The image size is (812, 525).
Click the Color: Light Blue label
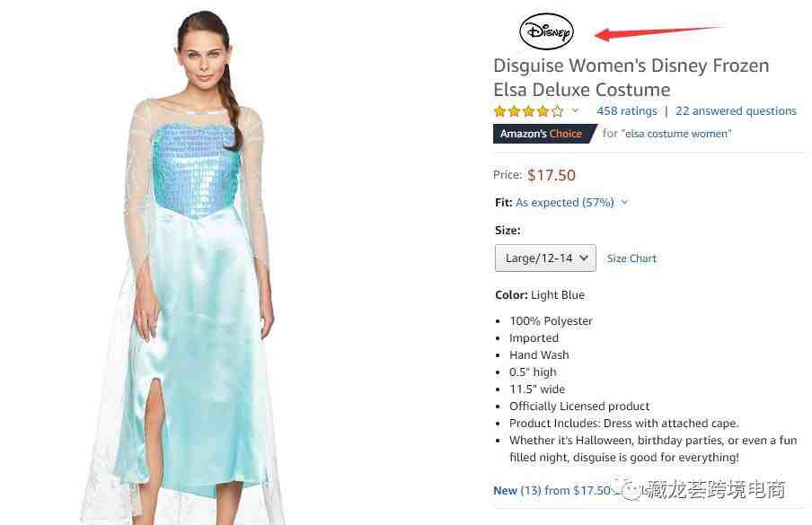click(x=540, y=295)
